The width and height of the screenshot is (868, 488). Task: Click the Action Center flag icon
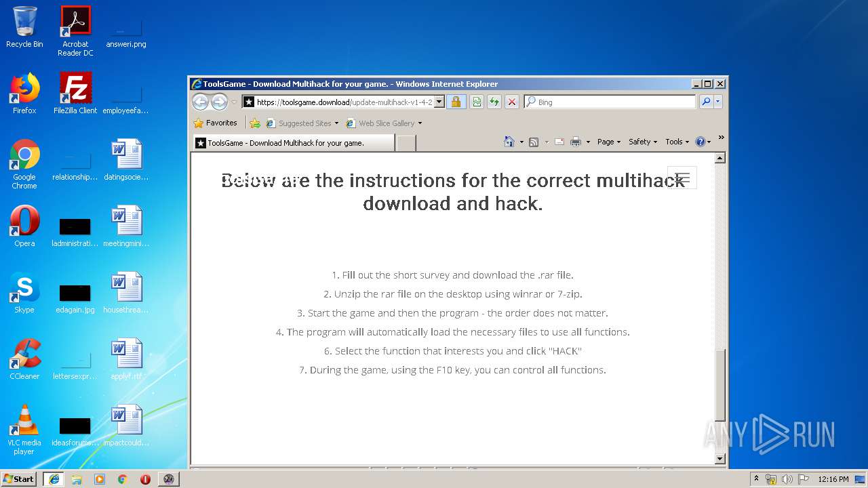(x=804, y=479)
